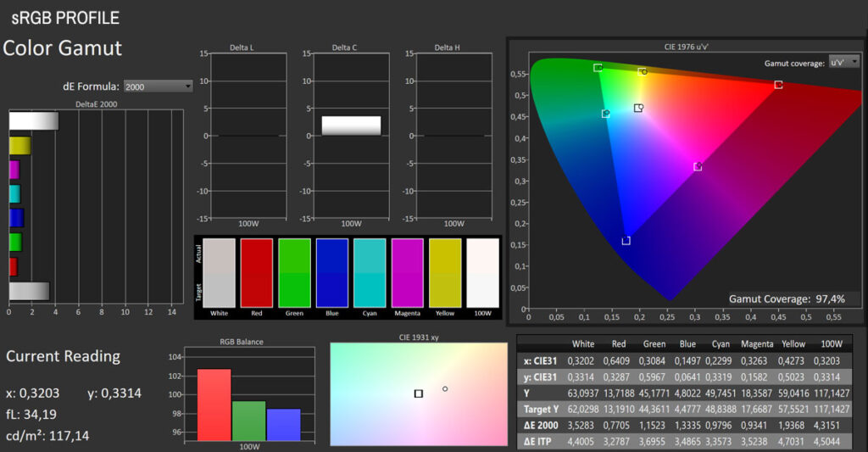Click the Gamut Coverage: 97,4% label
The width and height of the screenshot is (868, 452).
pyautogui.click(x=787, y=299)
